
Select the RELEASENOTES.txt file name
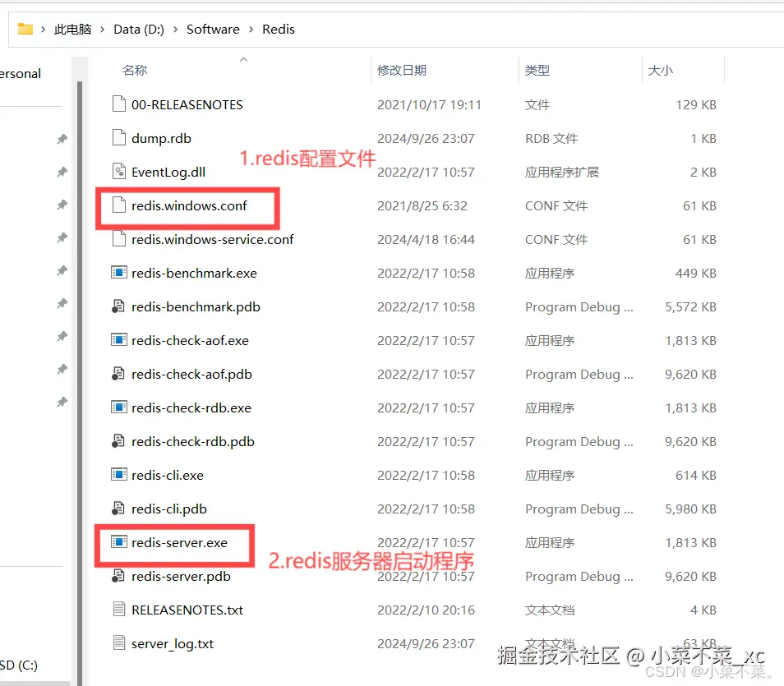coord(187,610)
